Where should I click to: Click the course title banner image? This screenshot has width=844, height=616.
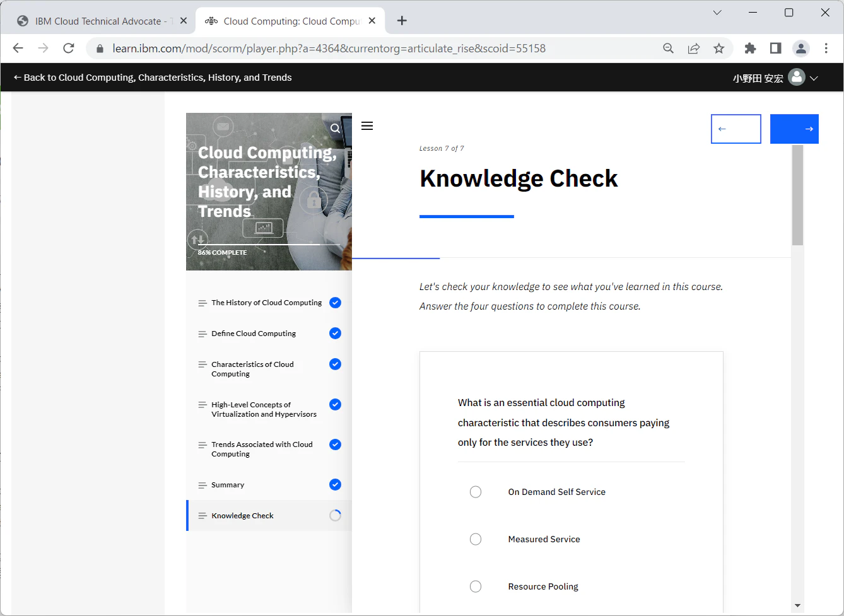tap(269, 192)
